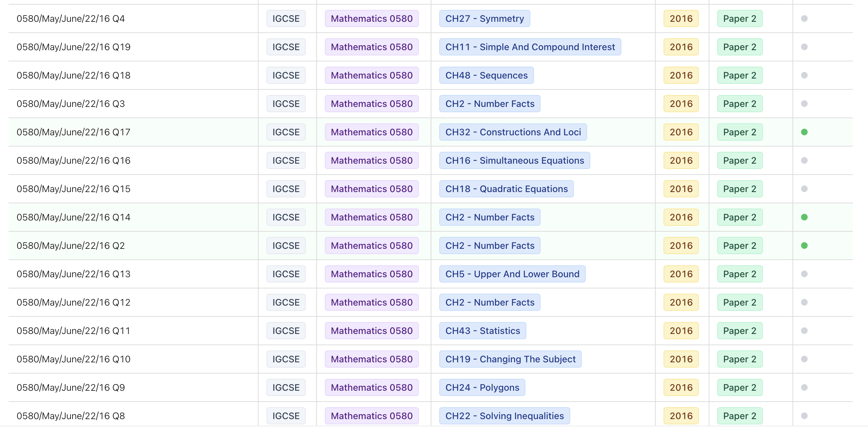
Task: Enable the status dot for Q13
Action: pos(805,274)
